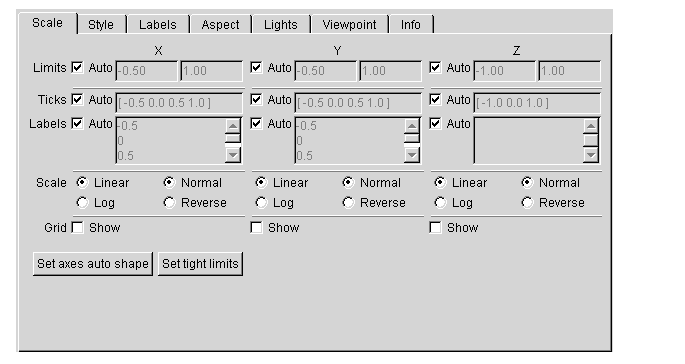Switch to the Style tab

click(x=101, y=24)
